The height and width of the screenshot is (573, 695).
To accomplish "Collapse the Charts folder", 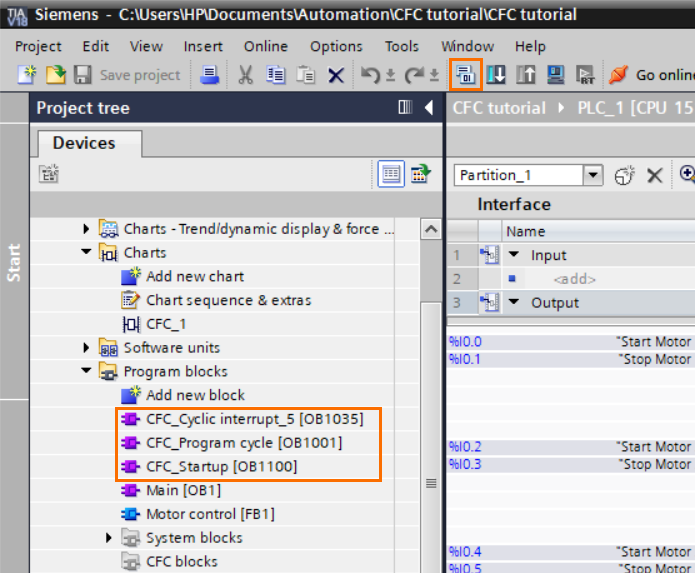I will click(86, 252).
